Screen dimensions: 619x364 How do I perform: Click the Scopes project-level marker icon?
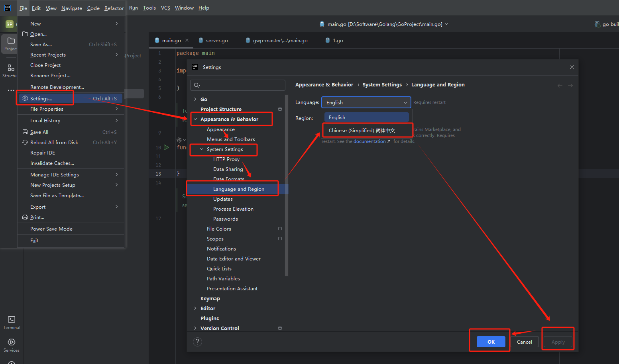[x=280, y=239]
